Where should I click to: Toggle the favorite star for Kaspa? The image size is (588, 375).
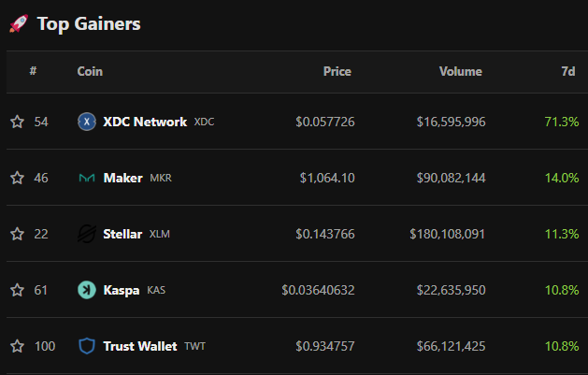(x=17, y=290)
